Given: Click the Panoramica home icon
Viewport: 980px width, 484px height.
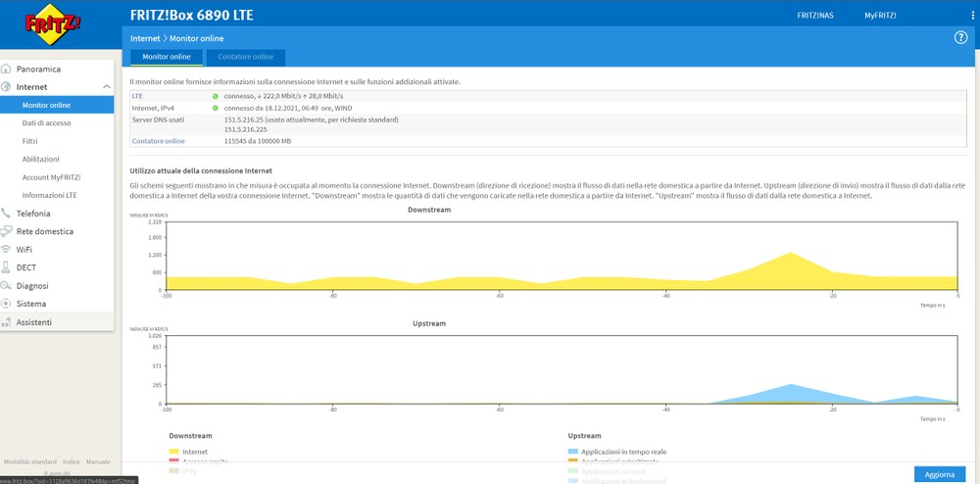Looking at the screenshot, I should click(7, 70).
